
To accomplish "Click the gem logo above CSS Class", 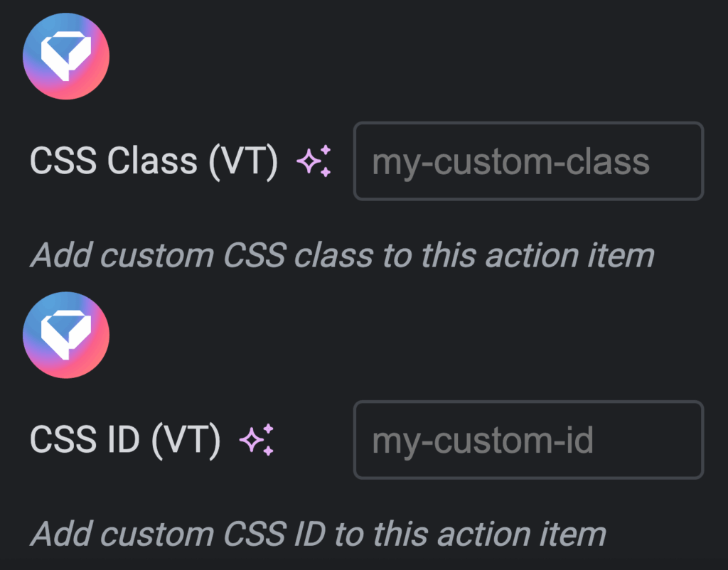I will coord(66,56).
